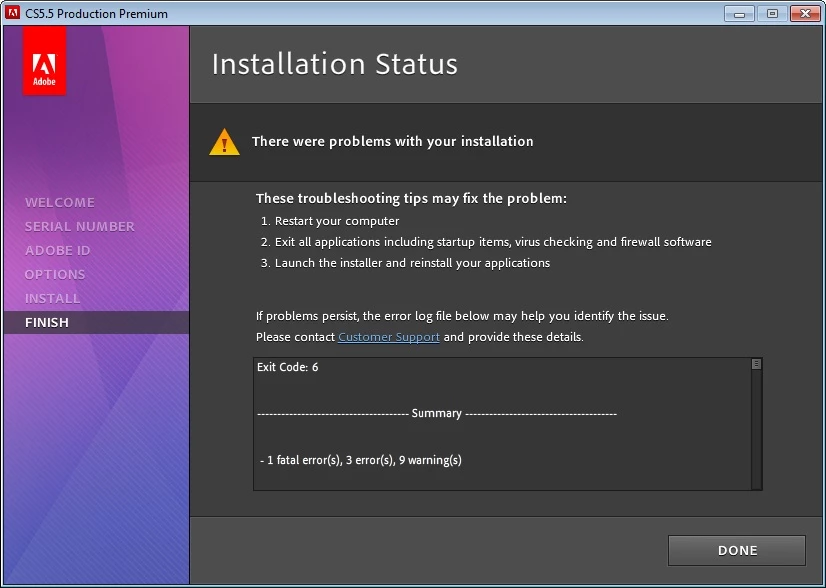Click the 'CS5.5 Production Premium' window title
Image resolution: width=826 pixels, height=588 pixels.
[96, 14]
